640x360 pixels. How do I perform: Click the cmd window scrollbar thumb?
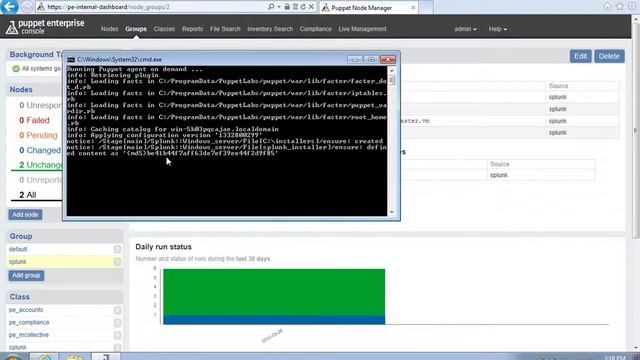point(392,80)
